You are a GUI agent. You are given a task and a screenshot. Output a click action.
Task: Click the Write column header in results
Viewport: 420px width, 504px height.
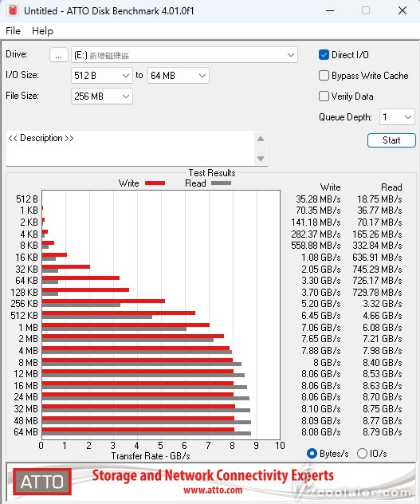pos(330,187)
